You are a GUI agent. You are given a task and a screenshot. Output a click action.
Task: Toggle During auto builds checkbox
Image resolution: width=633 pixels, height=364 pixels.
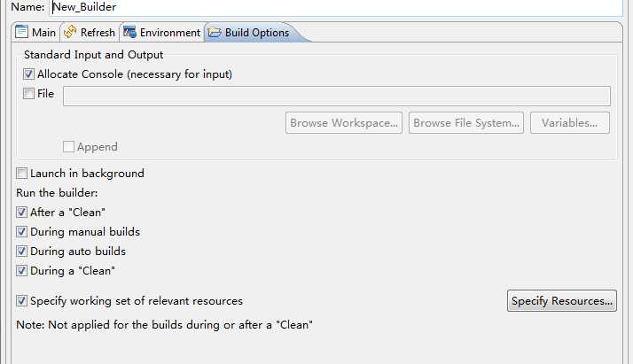tap(22, 252)
